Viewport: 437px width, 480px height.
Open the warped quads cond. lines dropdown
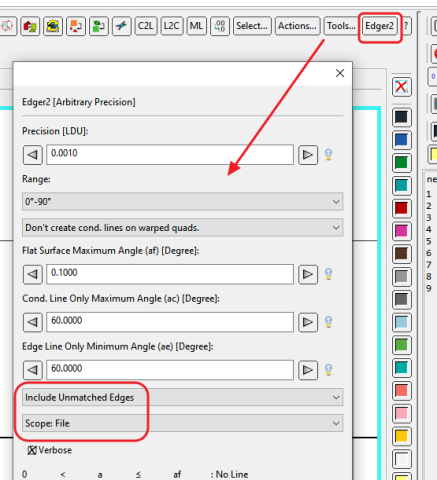pos(182,228)
